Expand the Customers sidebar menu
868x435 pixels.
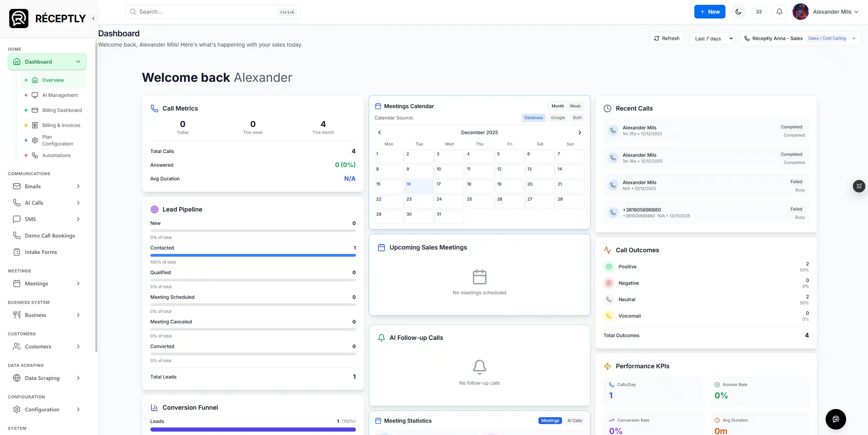(47, 346)
